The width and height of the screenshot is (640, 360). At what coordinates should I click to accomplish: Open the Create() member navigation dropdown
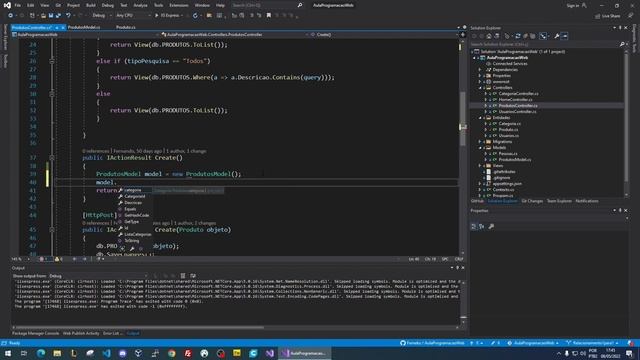coord(383,35)
